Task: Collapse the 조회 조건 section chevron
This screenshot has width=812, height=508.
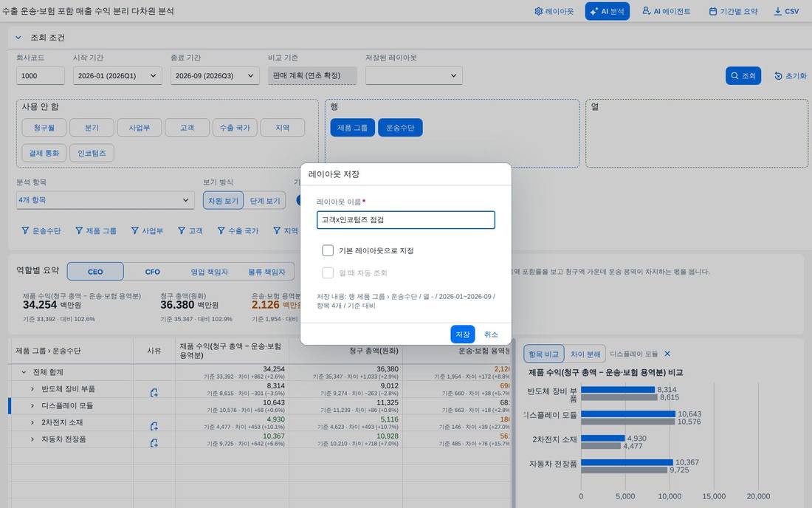Action: click(18, 37)
